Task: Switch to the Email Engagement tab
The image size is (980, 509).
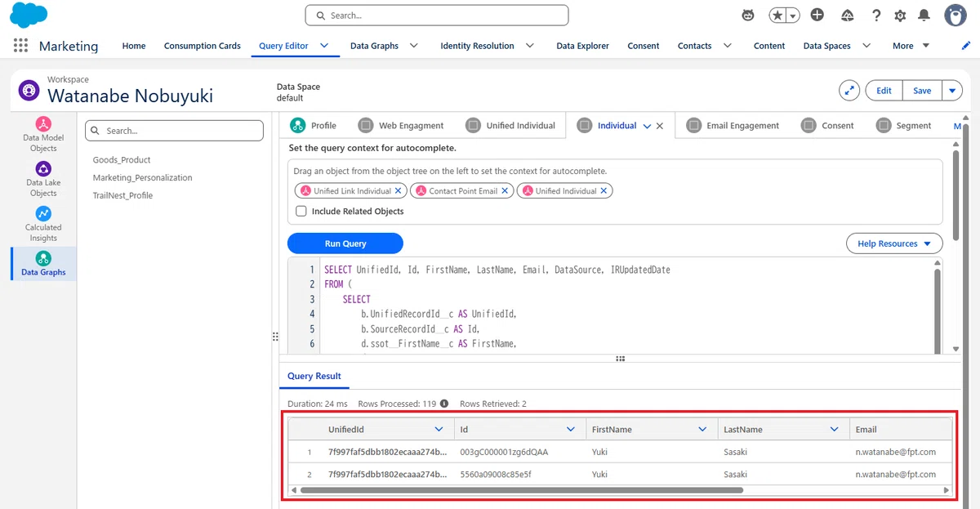Action: coord(733,126)
